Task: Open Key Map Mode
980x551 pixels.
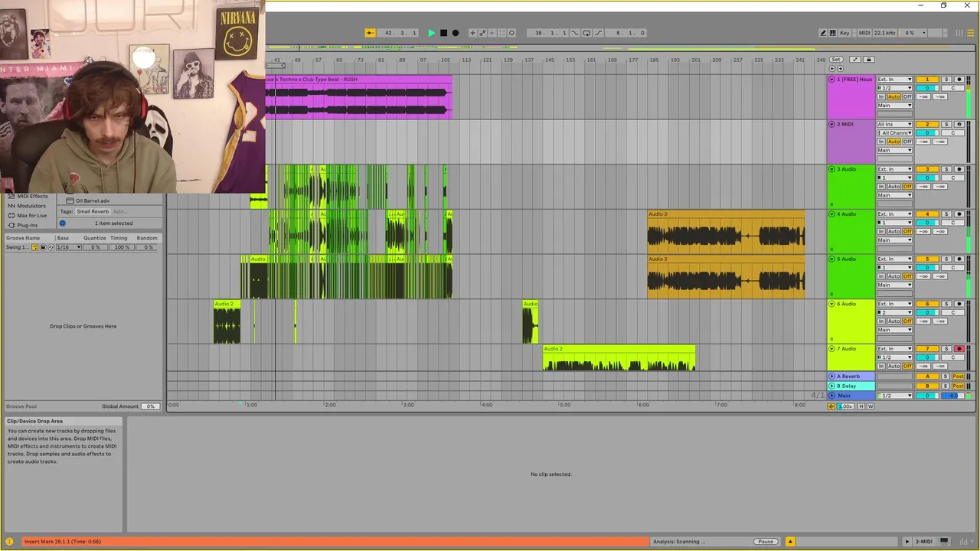Action: 844,33
